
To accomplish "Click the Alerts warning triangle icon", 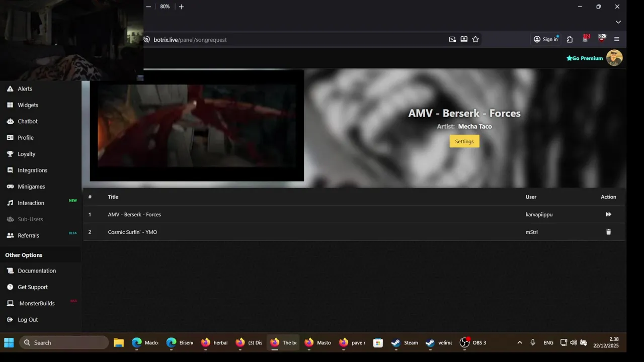I will (x=10, y=88).
